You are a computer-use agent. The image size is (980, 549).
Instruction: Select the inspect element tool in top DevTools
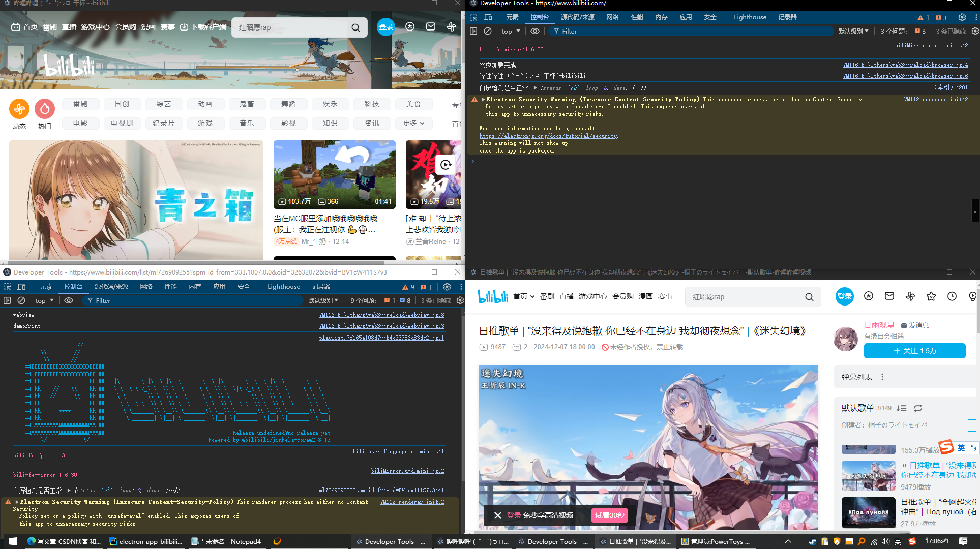474,17
